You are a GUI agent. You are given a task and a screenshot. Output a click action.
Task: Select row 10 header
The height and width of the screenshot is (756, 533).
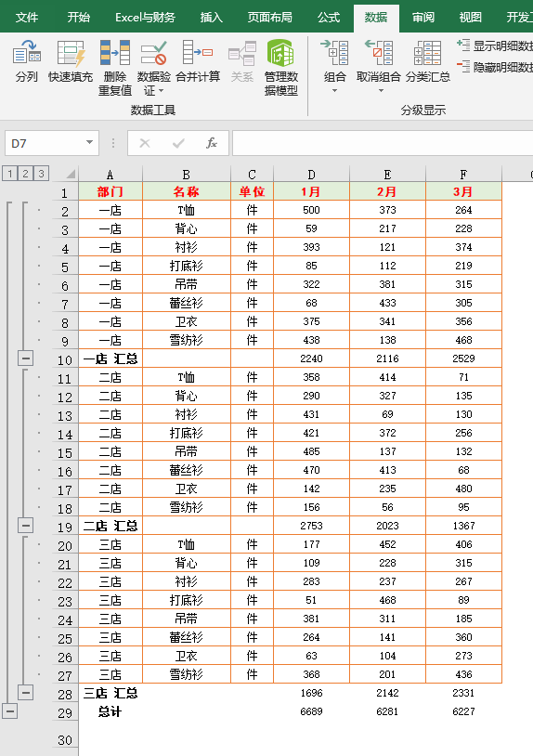tap(65, 359)
